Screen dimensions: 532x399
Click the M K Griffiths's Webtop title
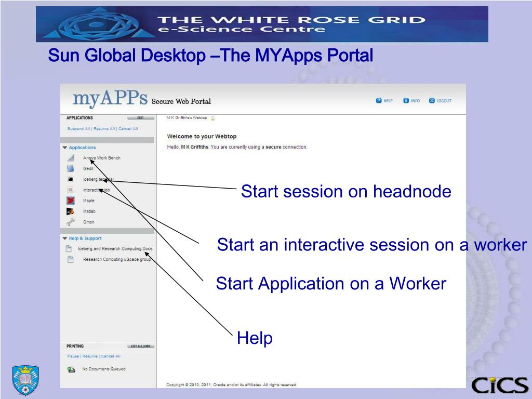coord(187,118)
